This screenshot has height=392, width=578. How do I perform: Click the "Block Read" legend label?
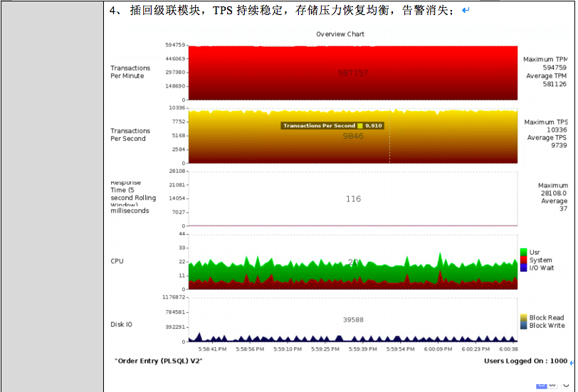click(x=547, y=317)
